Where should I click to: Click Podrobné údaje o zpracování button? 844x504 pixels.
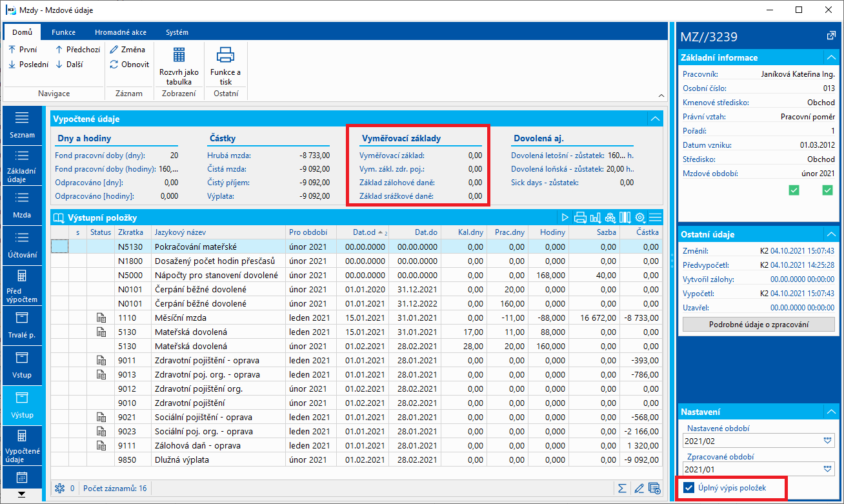(759, 324)
